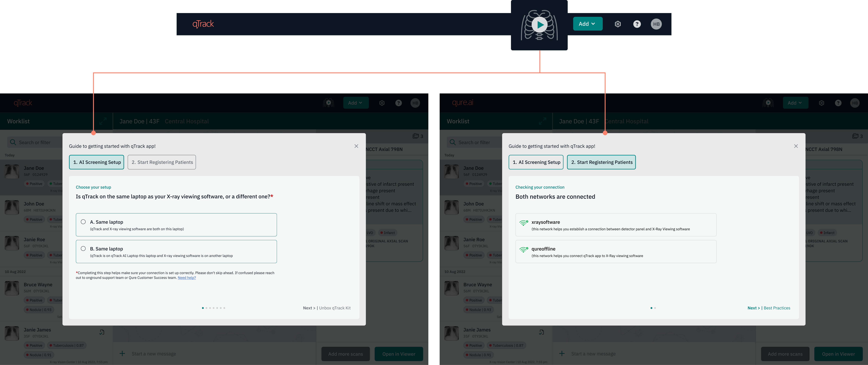
Task: Click help icon in right qure.ai window
Action: tap(838, 103)
